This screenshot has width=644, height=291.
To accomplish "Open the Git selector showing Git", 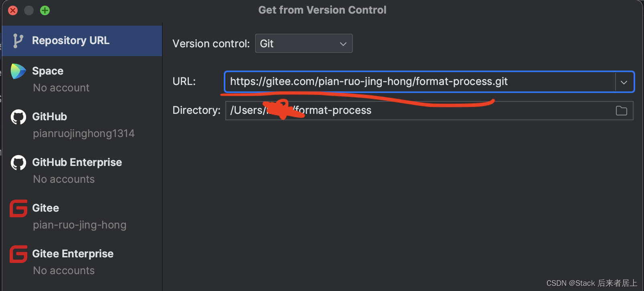I will click(304, 43).
